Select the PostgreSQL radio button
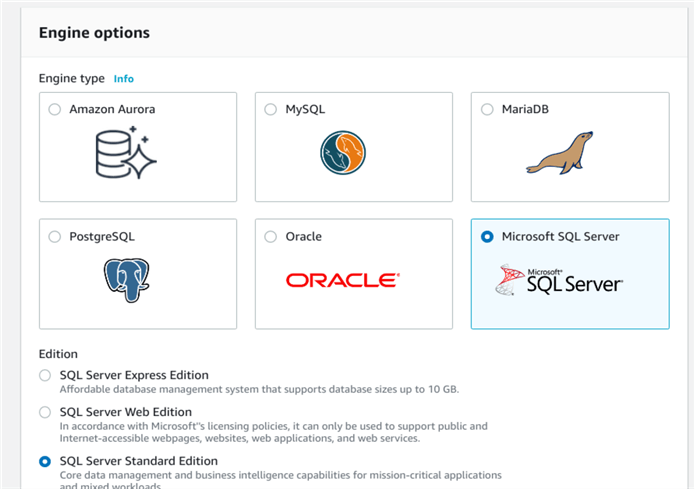Image resolution: width=695 pixels, height=489 pixels. coord(54,237)
